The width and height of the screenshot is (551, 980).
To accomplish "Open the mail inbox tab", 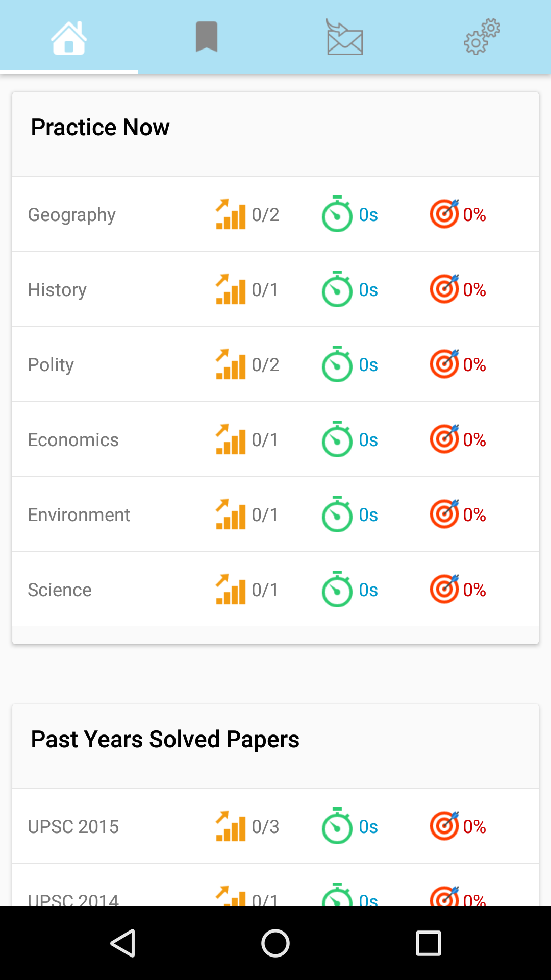I will click(x=344, y=37).
